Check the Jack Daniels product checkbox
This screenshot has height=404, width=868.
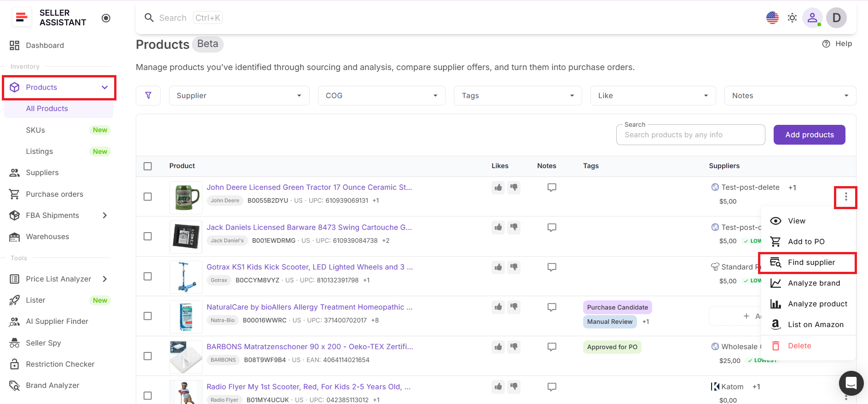(148, 236)
